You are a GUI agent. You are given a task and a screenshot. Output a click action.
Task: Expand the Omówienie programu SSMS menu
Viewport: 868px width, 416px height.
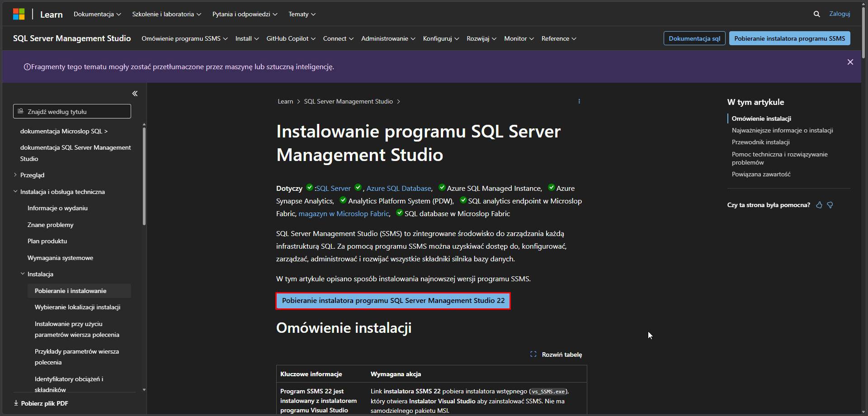tap(184, 38)
